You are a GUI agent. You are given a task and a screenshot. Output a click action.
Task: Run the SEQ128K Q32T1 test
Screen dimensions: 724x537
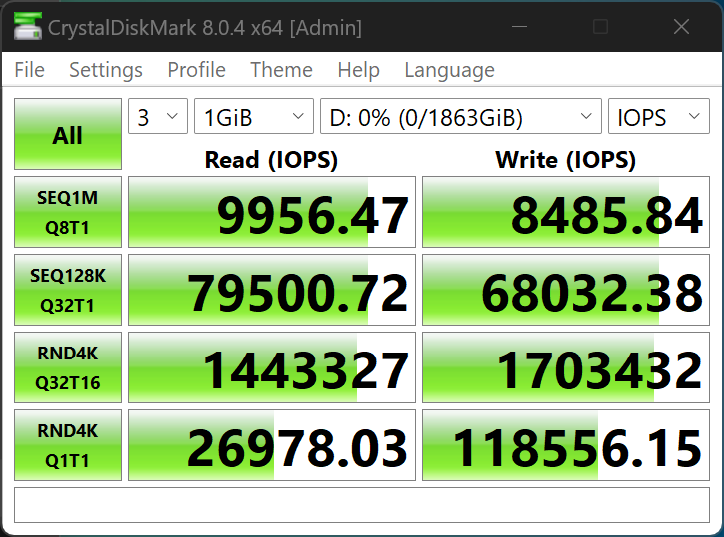(68, 290)
